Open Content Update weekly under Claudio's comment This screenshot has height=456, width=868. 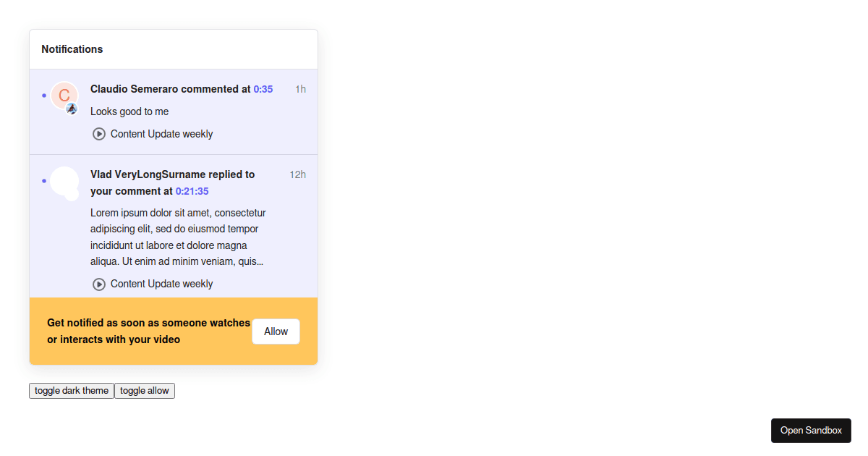point(161,134)
